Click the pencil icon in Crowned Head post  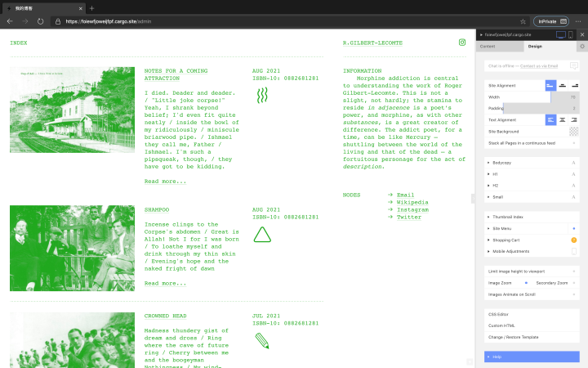coord(262,341)
